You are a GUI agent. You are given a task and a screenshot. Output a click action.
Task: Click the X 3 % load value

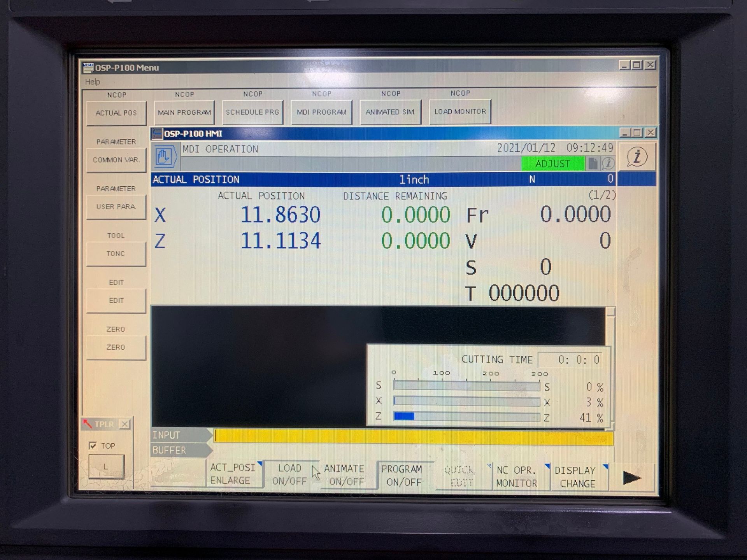(595, 402)
